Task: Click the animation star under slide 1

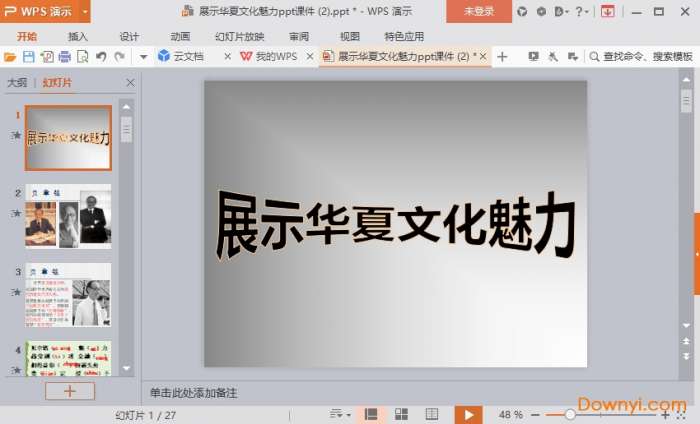Action: coord(17,135)
